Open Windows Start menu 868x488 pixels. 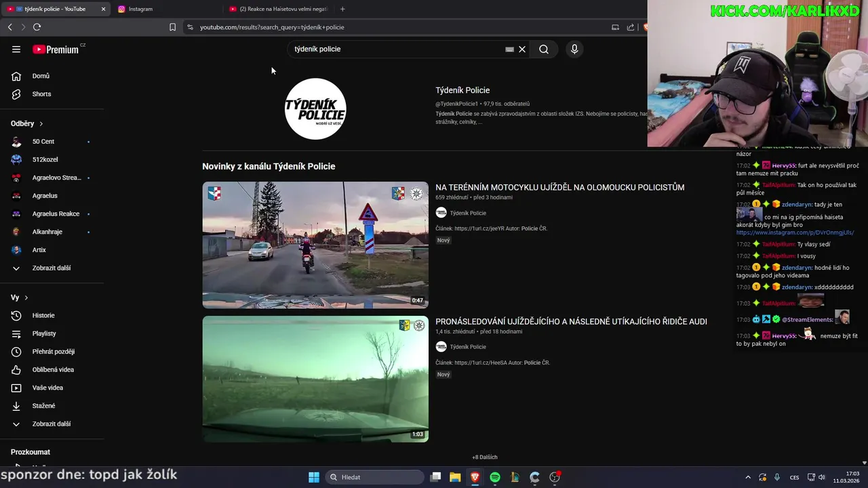314,477
